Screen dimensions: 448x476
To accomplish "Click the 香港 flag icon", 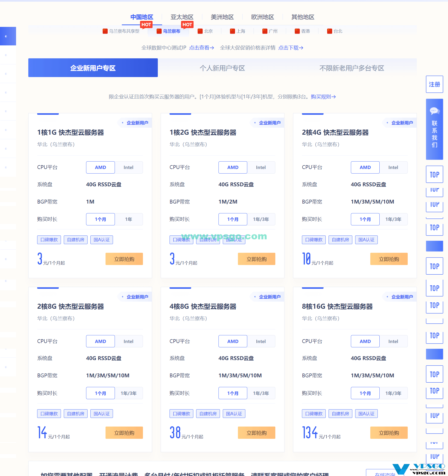I will pos(297,31).
